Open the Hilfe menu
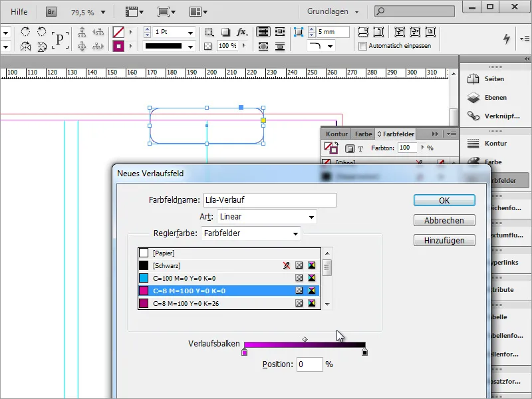The width and height of the screenshot is (532, 399). coord(19,12)
